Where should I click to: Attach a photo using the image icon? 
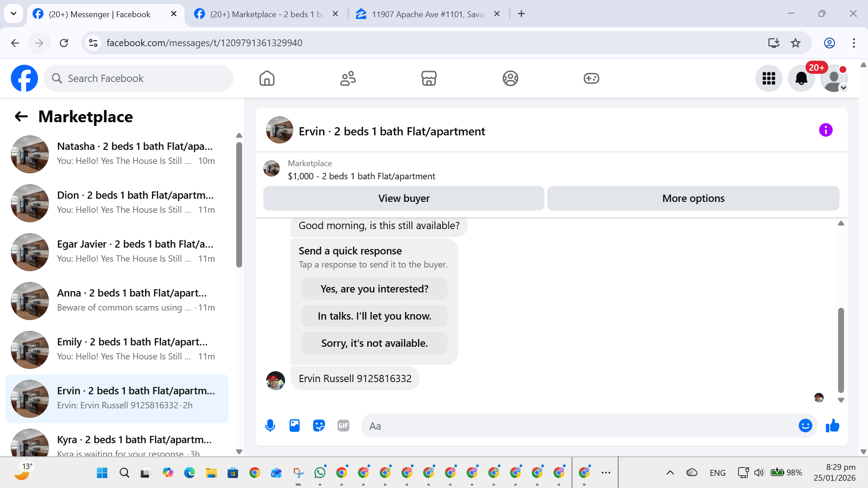coord(295,426)
